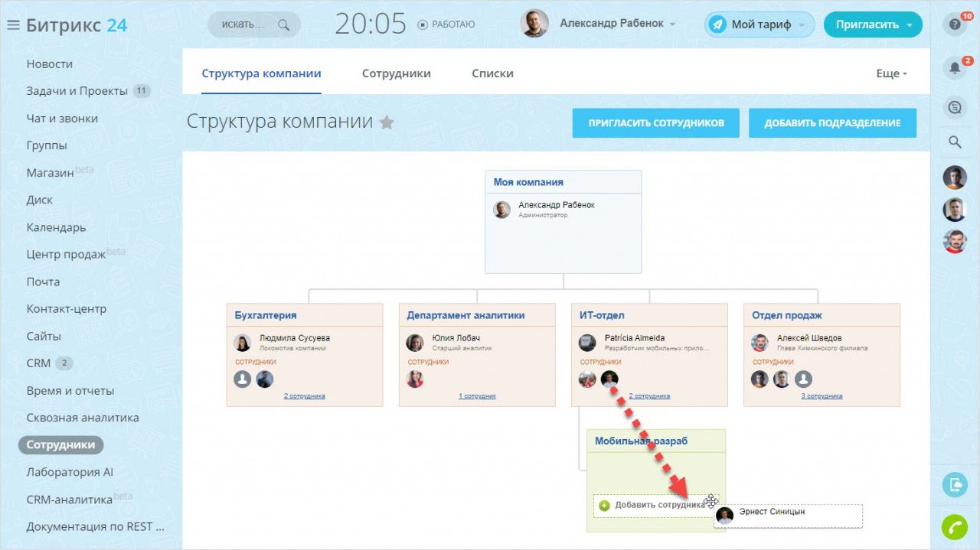Open Центр продаж in the left menu
The height and width of the screenshot is (550, 980).
point(66,255)
